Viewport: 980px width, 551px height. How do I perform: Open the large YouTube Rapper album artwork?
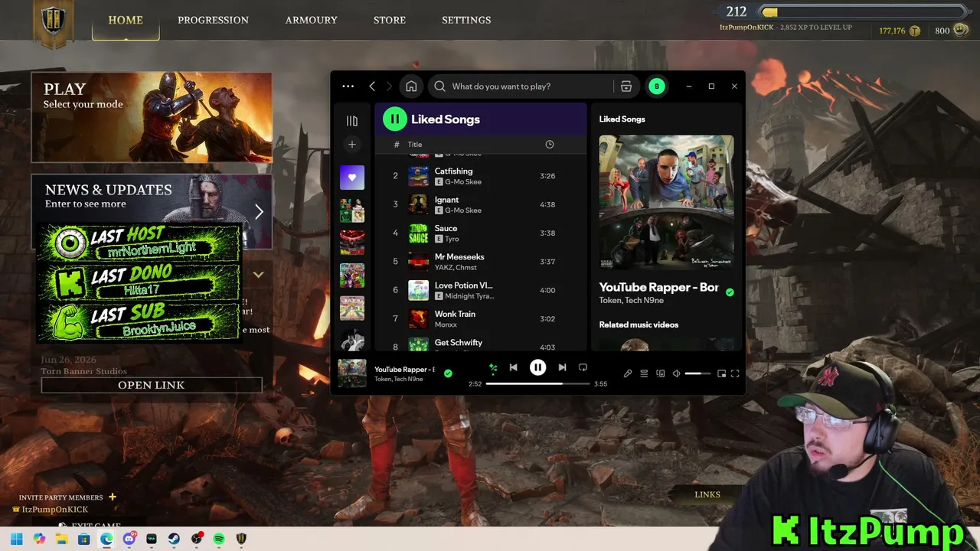point(666,202)
